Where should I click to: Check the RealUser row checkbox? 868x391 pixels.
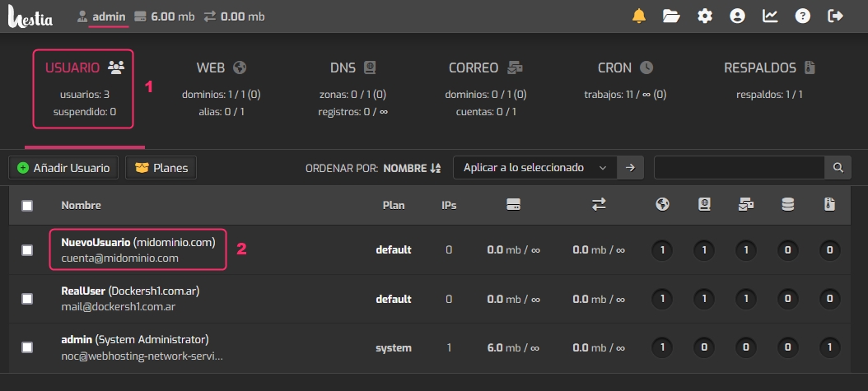pyautogui.click(x=27, y=299)
